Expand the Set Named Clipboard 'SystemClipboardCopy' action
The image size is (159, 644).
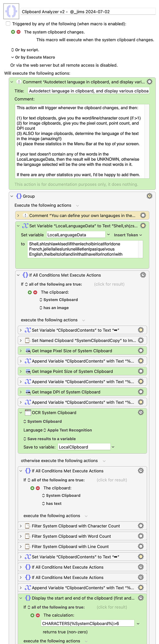click(21, 340)
